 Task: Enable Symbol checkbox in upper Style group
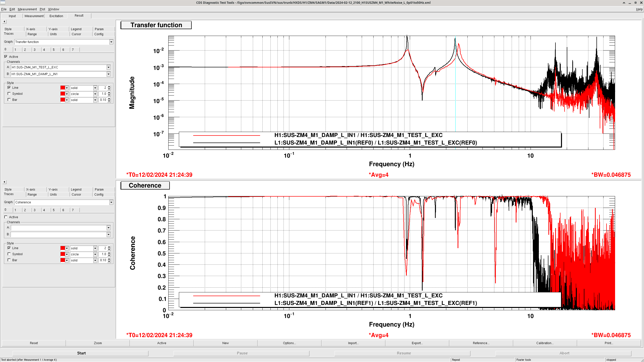point(9,94)
